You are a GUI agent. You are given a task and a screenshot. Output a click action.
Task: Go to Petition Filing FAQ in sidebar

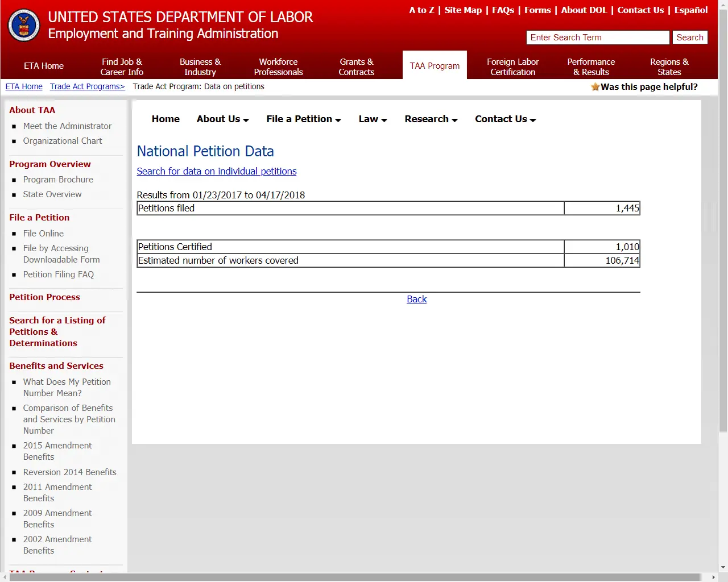pyautogui.click(x=58, y=275)
